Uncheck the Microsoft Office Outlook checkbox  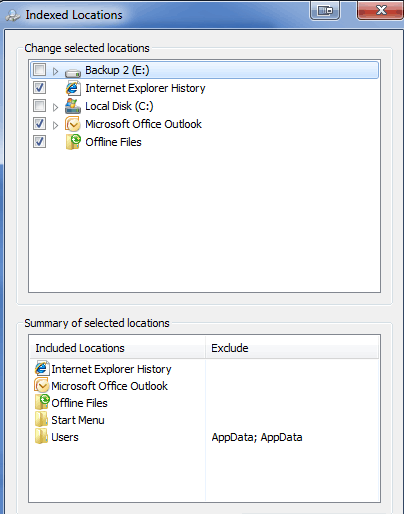(x=39, y=124)
